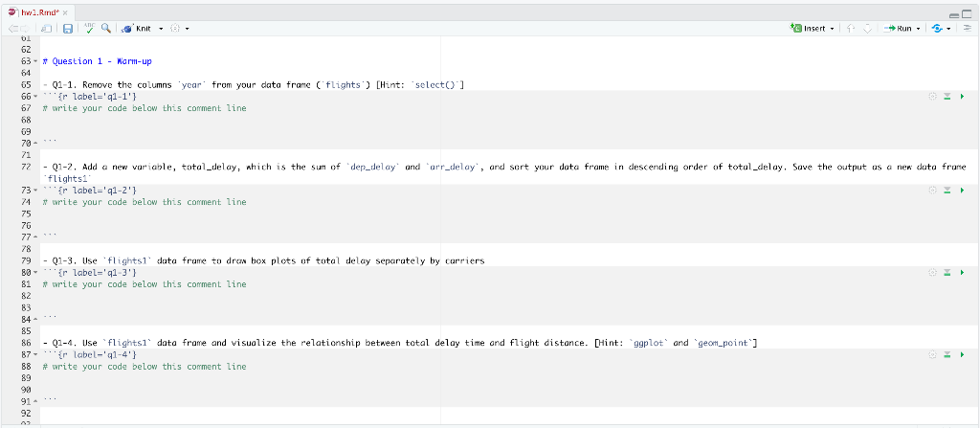Close the hw1.Rmd tab
The height and width of the screenshot is (428, 980).
click(x=65, y=12)
